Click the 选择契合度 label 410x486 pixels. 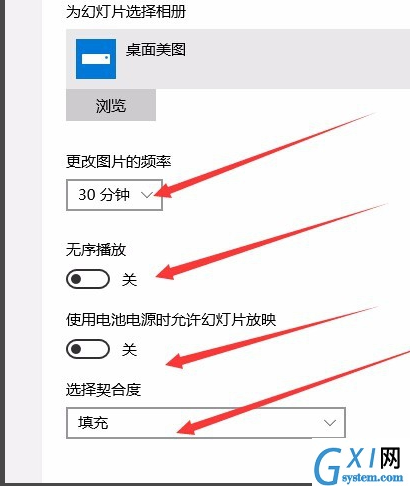103,390
